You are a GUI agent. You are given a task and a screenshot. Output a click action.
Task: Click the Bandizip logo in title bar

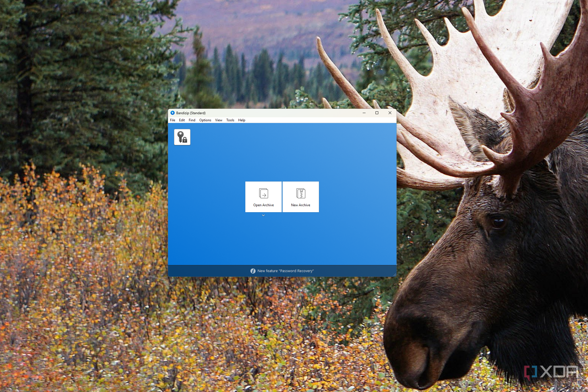click(173, 113)
